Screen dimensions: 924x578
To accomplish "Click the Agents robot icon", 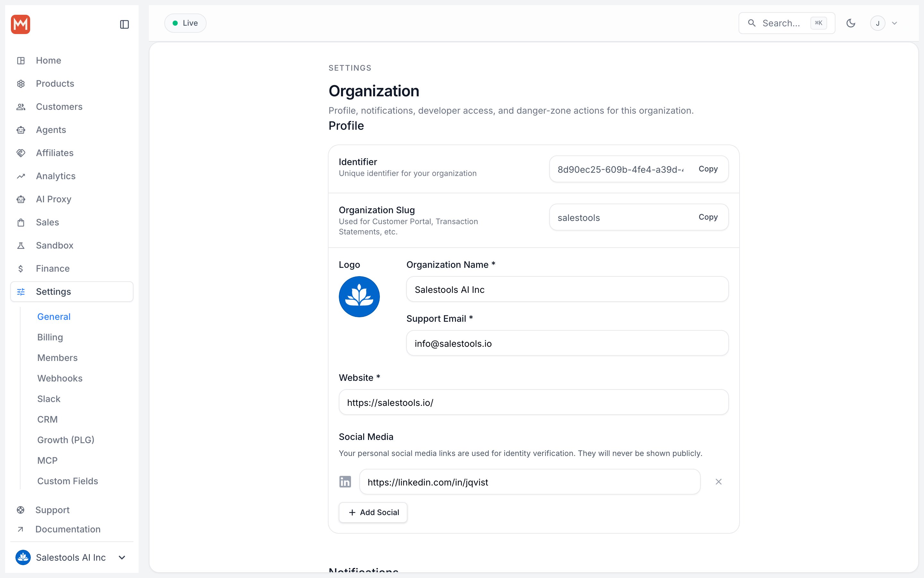I will [21, 130].
